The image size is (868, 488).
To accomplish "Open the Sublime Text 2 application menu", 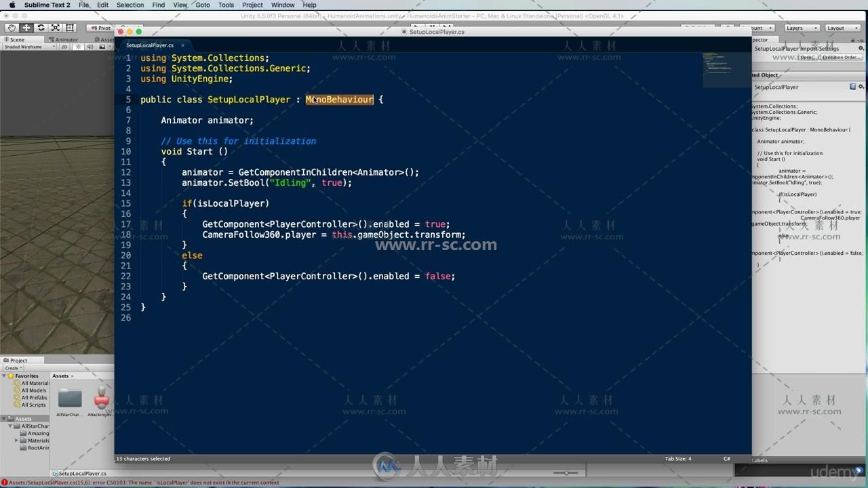I will pyautogui.click(x=47, y=5).
